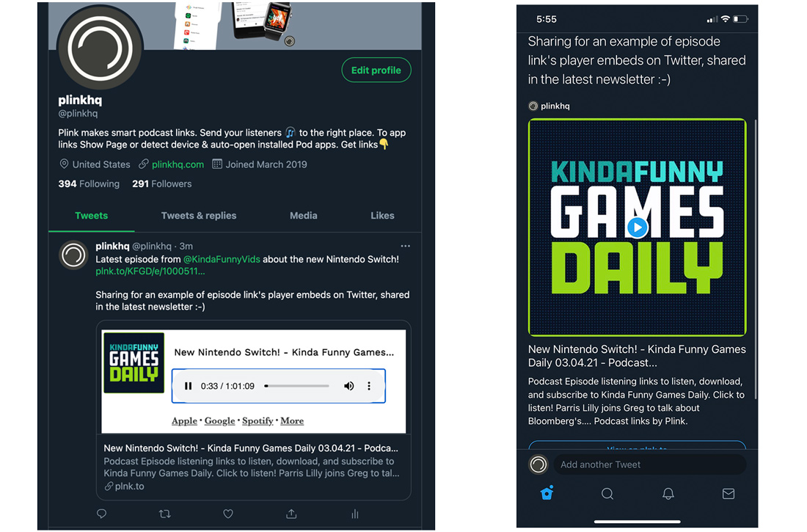Click the Add another Tweet field
The image size is (807, 532).
pos(649,464)
